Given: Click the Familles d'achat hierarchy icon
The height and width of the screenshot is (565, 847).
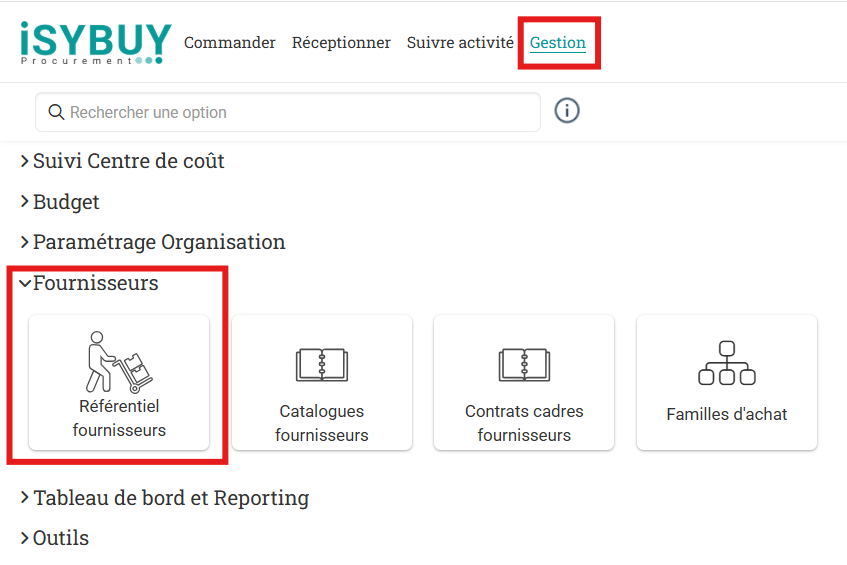Looking at the screenshot, I should click(726, 364).
